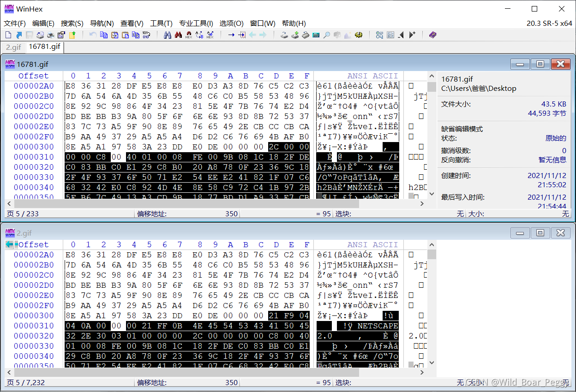
Task: Open the 帮助(H) menu
Action: [x=294, y=23]
